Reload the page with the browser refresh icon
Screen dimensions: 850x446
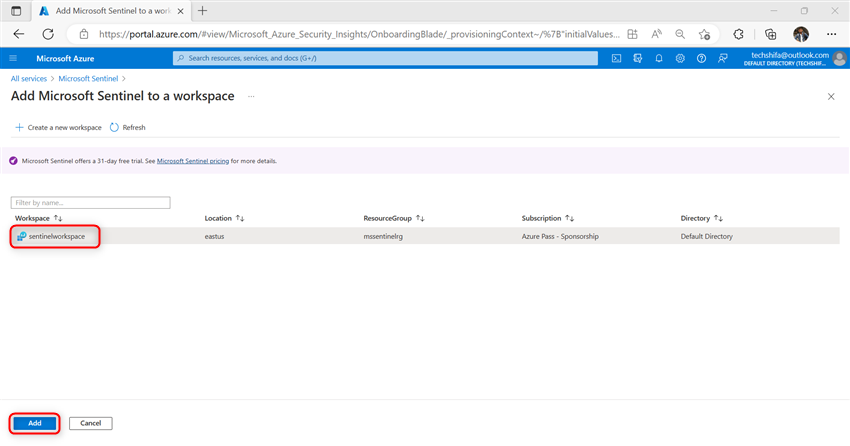[x=48, y=34]
